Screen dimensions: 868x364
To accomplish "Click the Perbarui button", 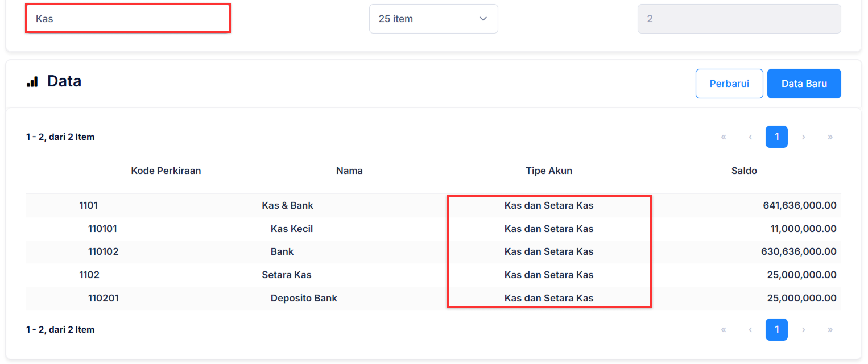I will (729, 83).
